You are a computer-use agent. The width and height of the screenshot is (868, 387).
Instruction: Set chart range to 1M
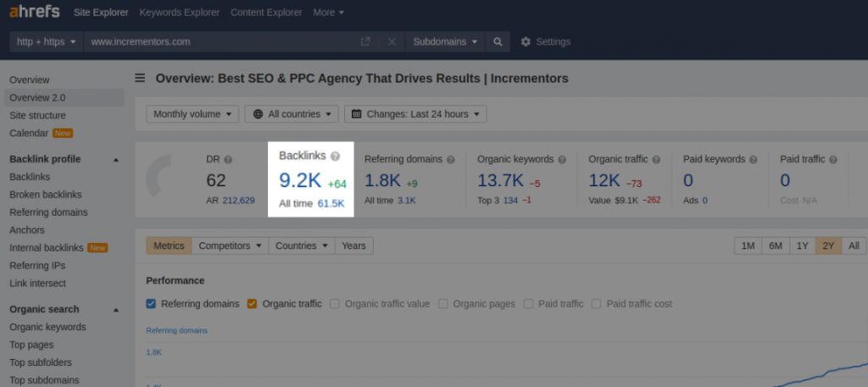[x=748, y=246]
